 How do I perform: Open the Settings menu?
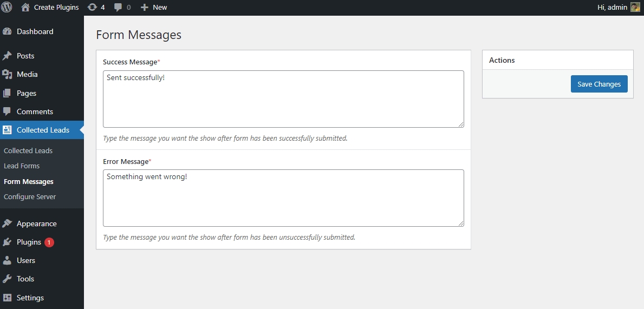point(30,298)
